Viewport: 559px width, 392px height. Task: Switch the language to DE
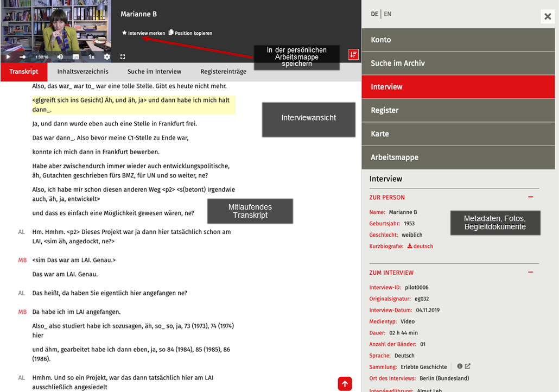[374, 14]
